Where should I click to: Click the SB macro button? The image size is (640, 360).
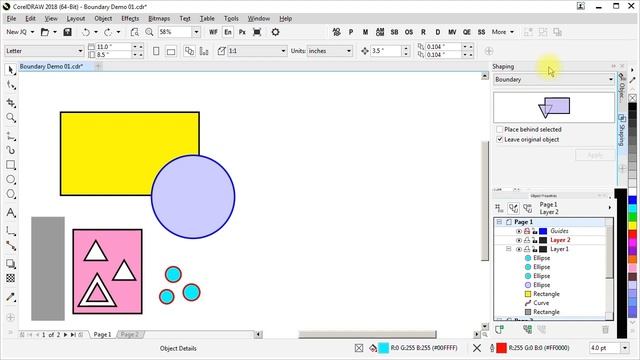click(x=394, y=32)
